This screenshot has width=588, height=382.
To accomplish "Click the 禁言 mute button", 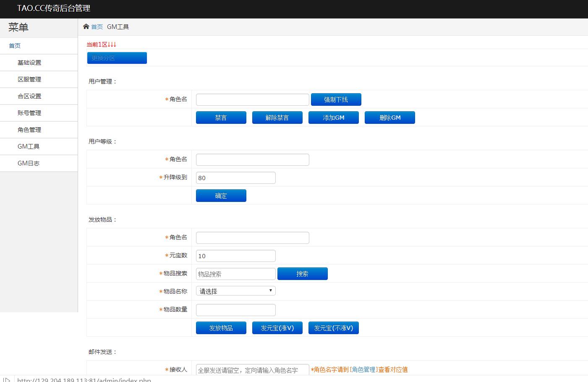I will 221,118.
